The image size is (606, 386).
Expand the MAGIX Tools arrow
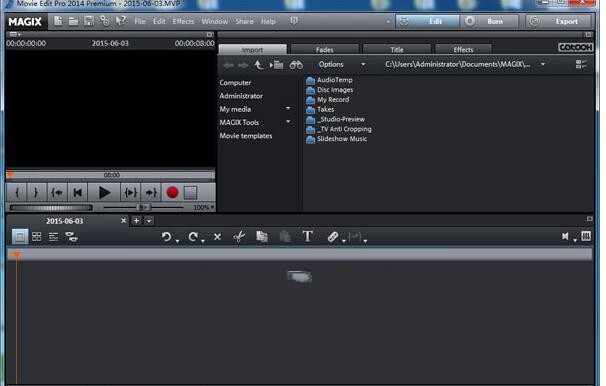pos(288,121)
